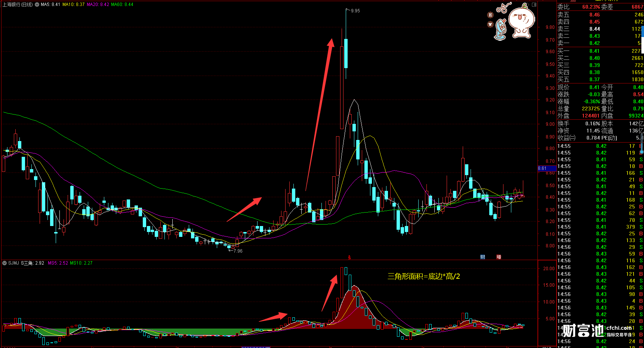The height and width of the screenshot is (348, 644).
Task: Click the 股本 value 142亿
Action: (x=636, y=124)
